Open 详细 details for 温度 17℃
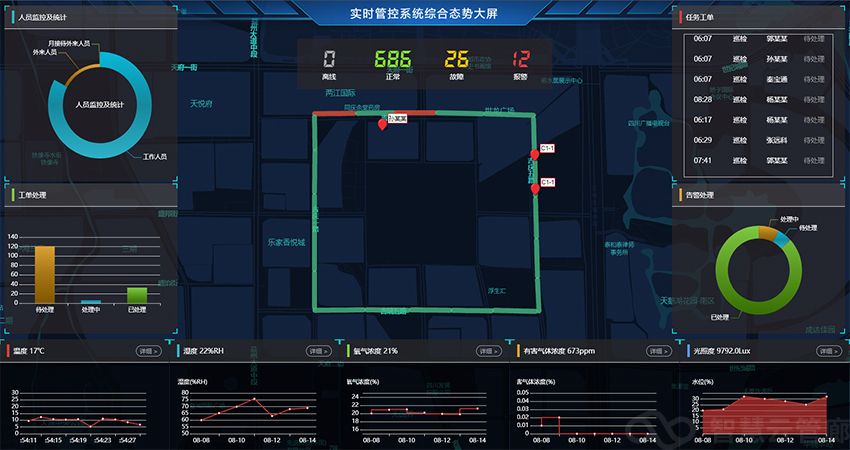The height and width of the screenshot is (450, 850). pos(149,351)
